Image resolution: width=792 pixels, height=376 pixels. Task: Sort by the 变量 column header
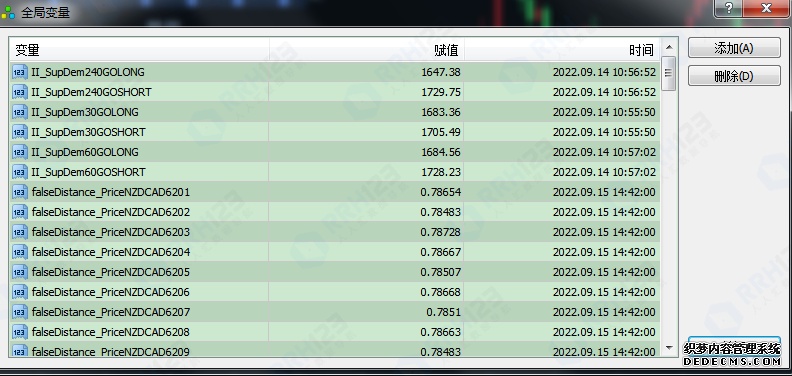pyautogui.click(x=139, y=50)
